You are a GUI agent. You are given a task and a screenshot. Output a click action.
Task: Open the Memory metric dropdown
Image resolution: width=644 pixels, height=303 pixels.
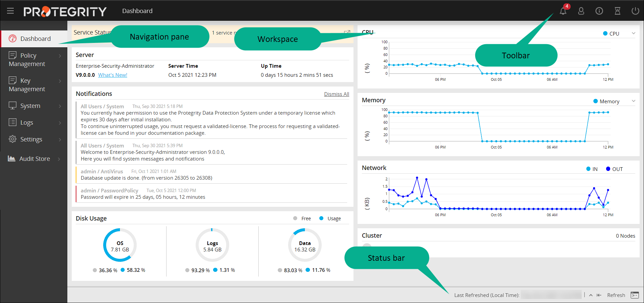tap(633, 101)
